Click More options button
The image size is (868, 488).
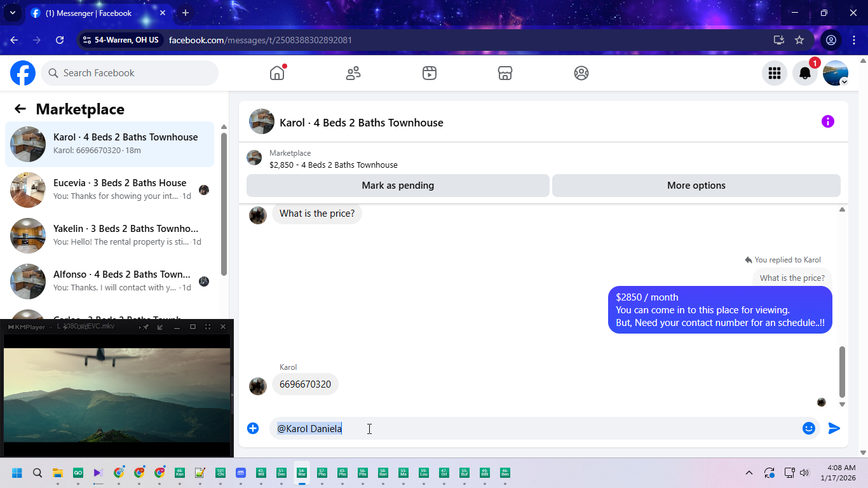point(696,186)
